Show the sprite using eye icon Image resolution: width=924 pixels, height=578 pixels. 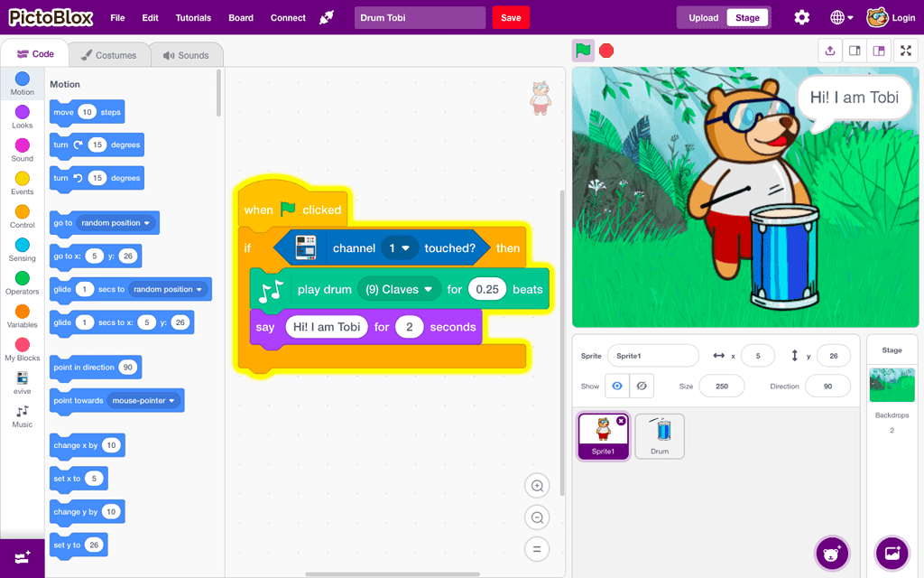[617, 387]
